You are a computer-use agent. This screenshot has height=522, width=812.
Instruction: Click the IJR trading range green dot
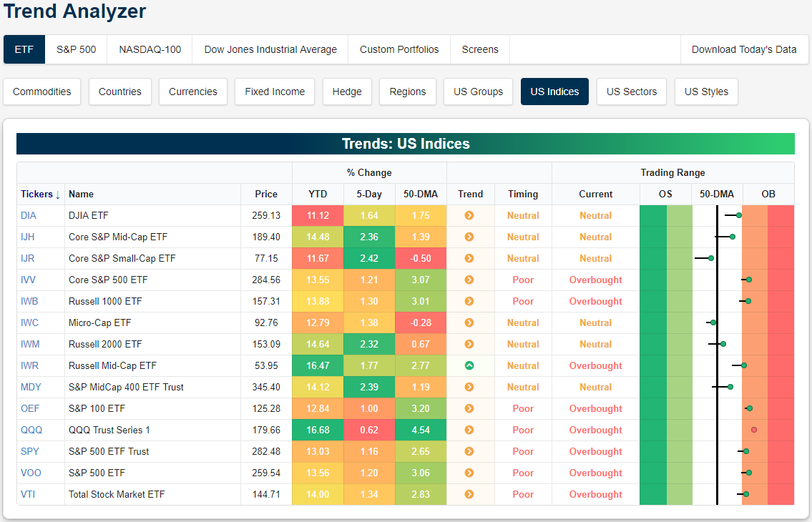711,258
